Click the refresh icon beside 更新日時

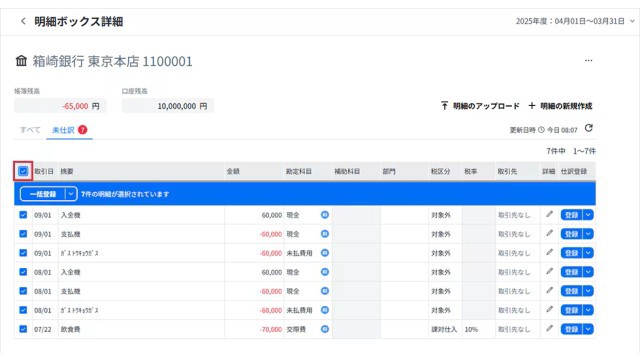point(588,128)
